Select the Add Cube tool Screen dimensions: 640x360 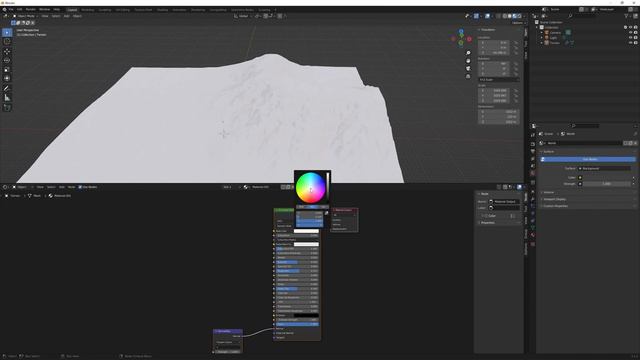tap(7, 107)
